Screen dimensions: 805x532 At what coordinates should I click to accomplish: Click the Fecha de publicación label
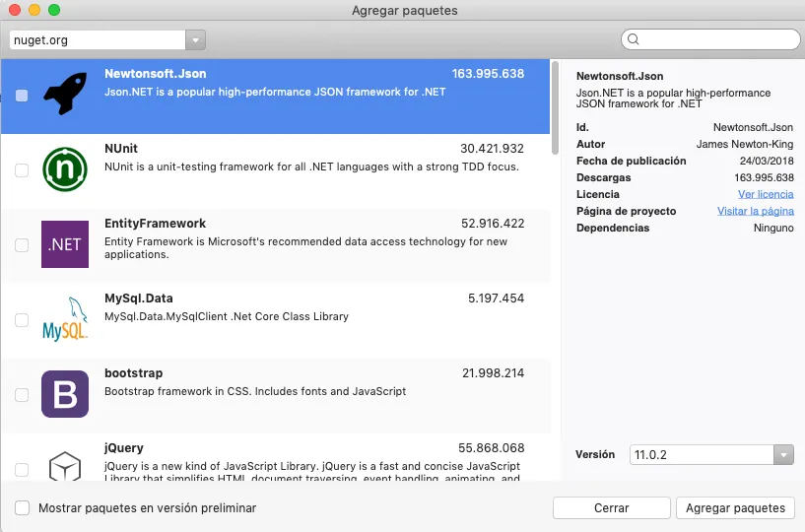coord(631,161)
